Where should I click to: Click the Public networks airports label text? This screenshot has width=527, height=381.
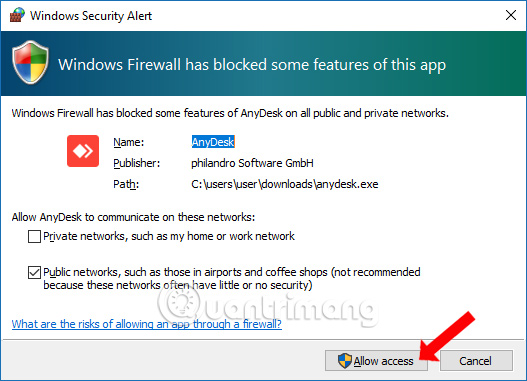(232, 279)
